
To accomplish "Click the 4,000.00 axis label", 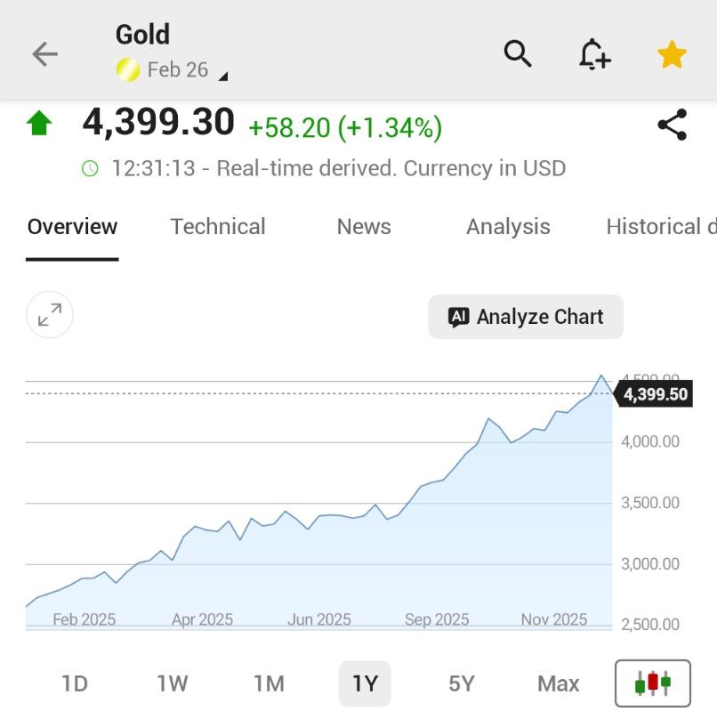I will click(650, 441).
